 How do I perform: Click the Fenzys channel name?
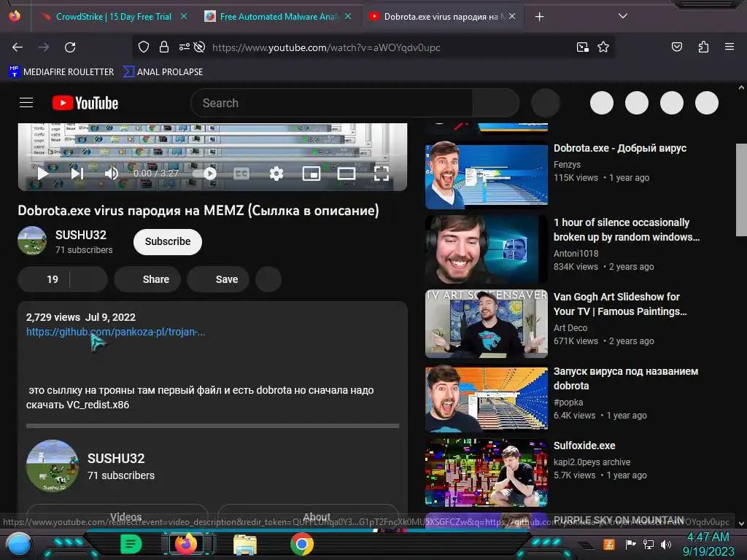(567, 164)
